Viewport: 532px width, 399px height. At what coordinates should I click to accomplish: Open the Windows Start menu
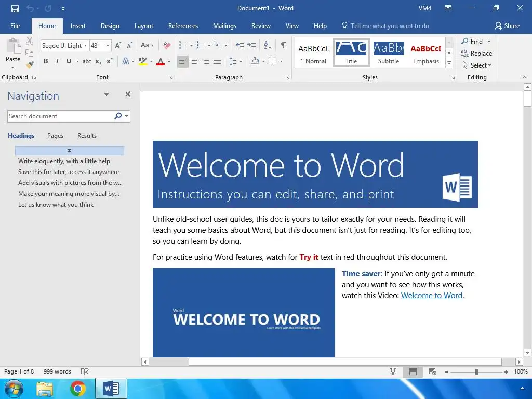(14, 389)
